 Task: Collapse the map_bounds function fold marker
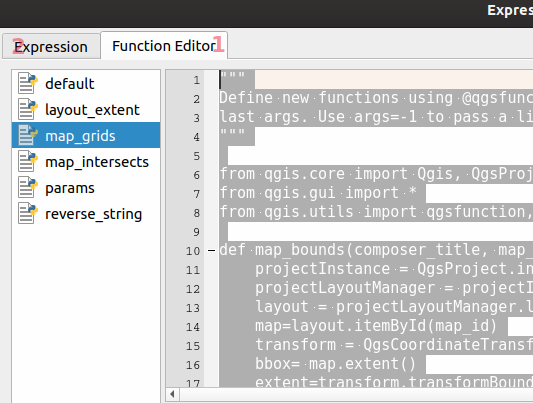click(x=211, y=251)
